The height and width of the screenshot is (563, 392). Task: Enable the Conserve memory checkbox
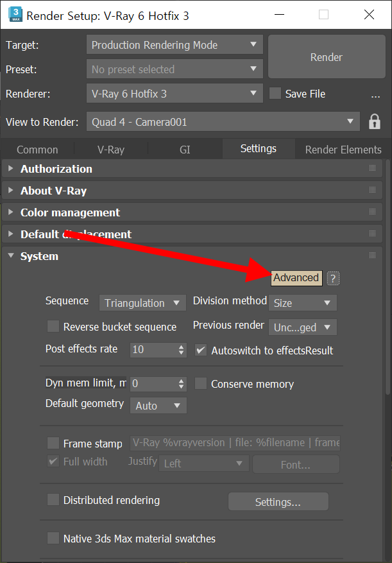tap(201, 384)
